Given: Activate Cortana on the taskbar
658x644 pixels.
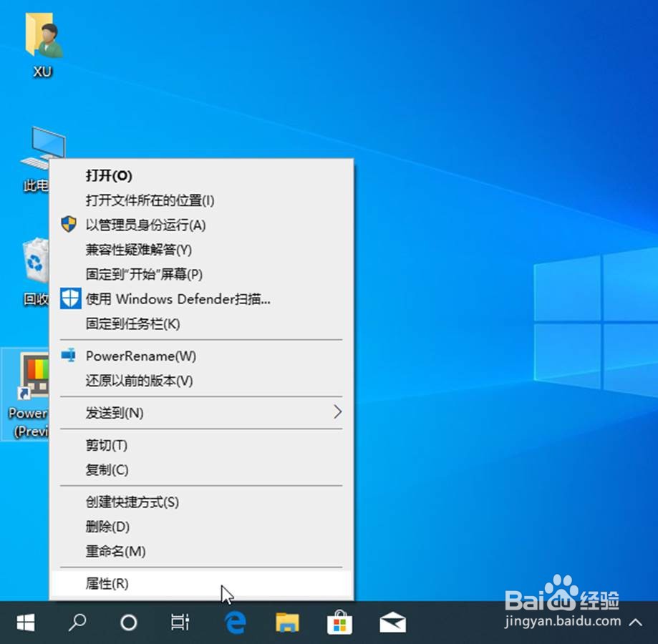Looking at the screenshot, I should coord(128,623).
